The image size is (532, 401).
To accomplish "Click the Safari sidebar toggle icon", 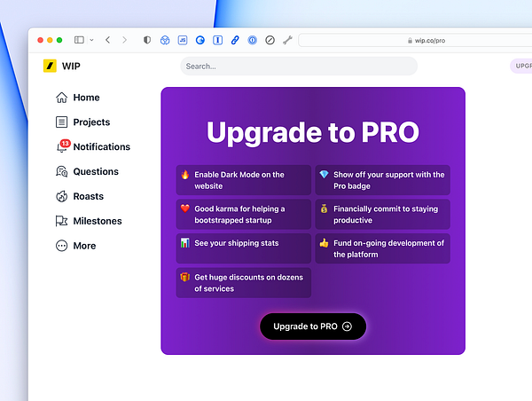I will [x=79, y=40].
